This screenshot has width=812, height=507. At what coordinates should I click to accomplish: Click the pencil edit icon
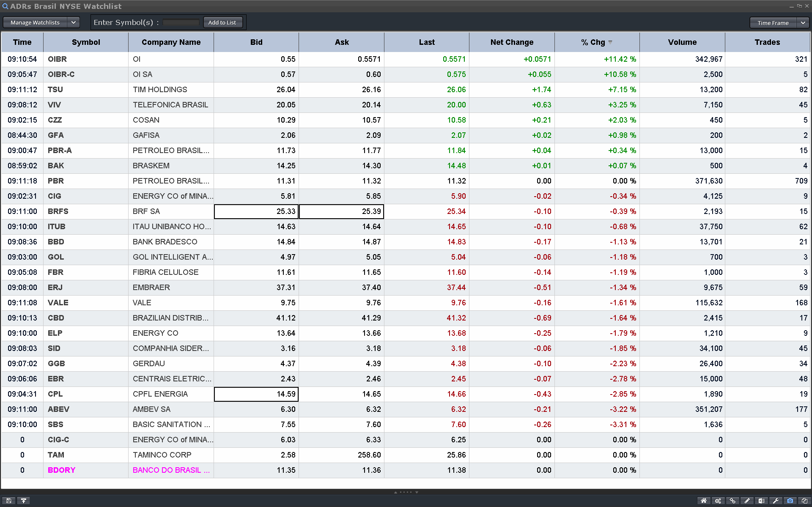pos(747,501)
